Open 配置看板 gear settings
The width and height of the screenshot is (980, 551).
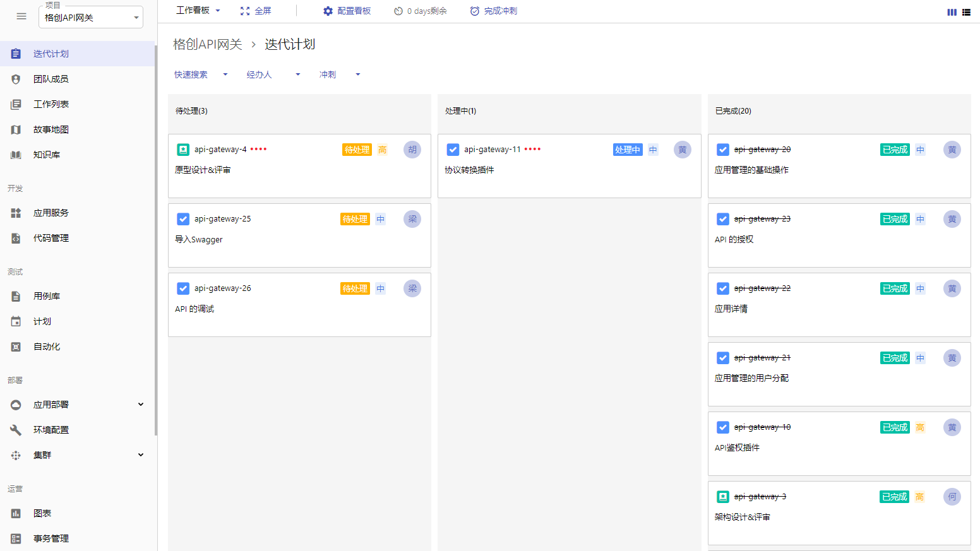pos(328,11)
